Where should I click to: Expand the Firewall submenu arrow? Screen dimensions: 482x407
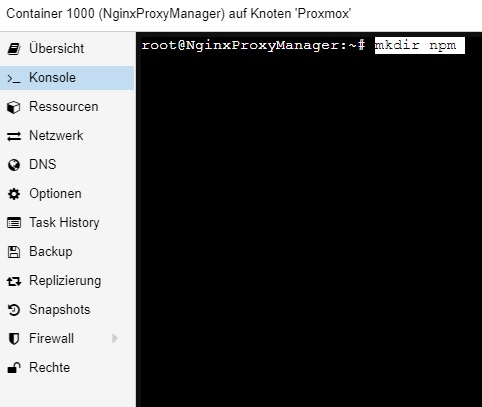pyautogui.click(x=115, y=338)
